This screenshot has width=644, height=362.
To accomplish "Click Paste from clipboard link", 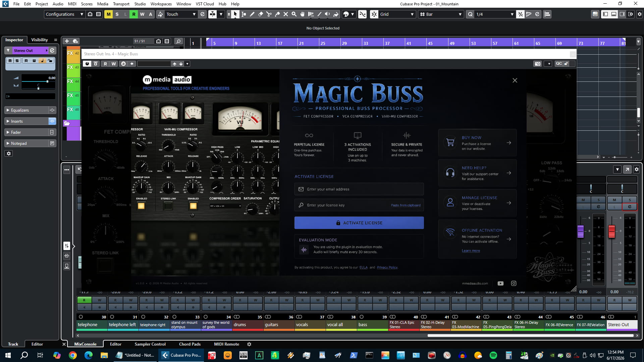I will coord(406,205).
